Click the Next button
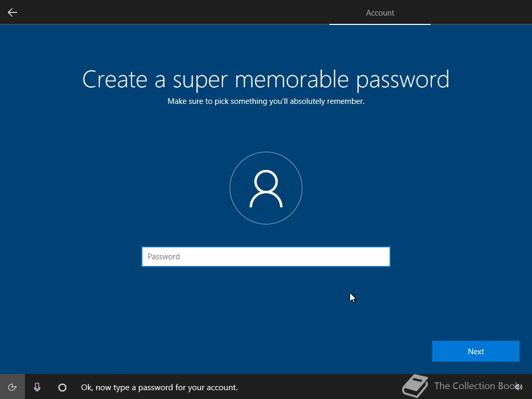Screen dimensions: 532x399 click(x=476, y=351)
